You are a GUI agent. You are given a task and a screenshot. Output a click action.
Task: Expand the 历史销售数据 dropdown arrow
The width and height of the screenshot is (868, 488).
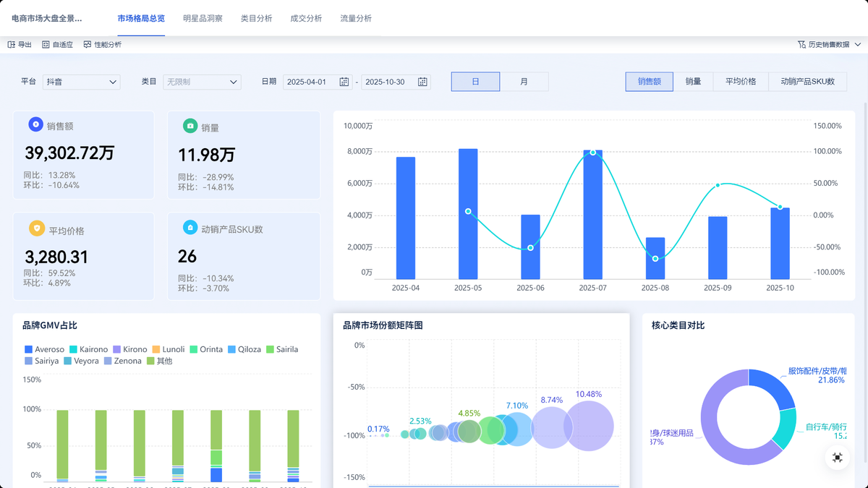coord(858,44)
